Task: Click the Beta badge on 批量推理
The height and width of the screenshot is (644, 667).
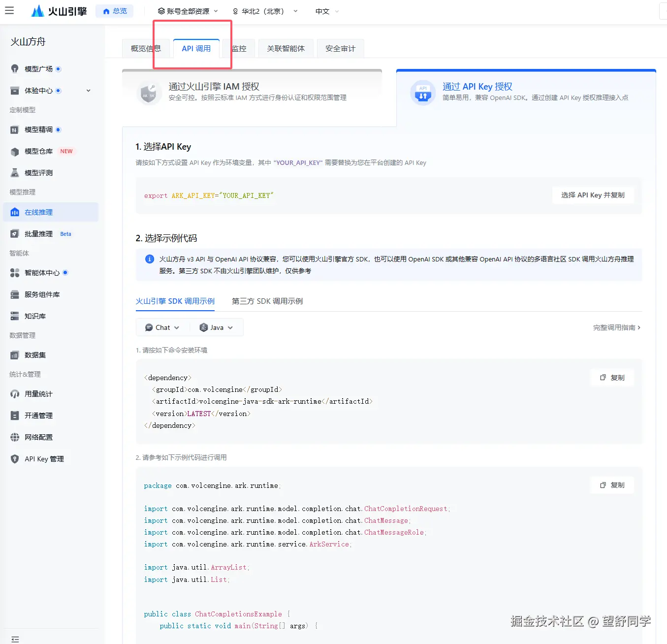Action: 65,234
